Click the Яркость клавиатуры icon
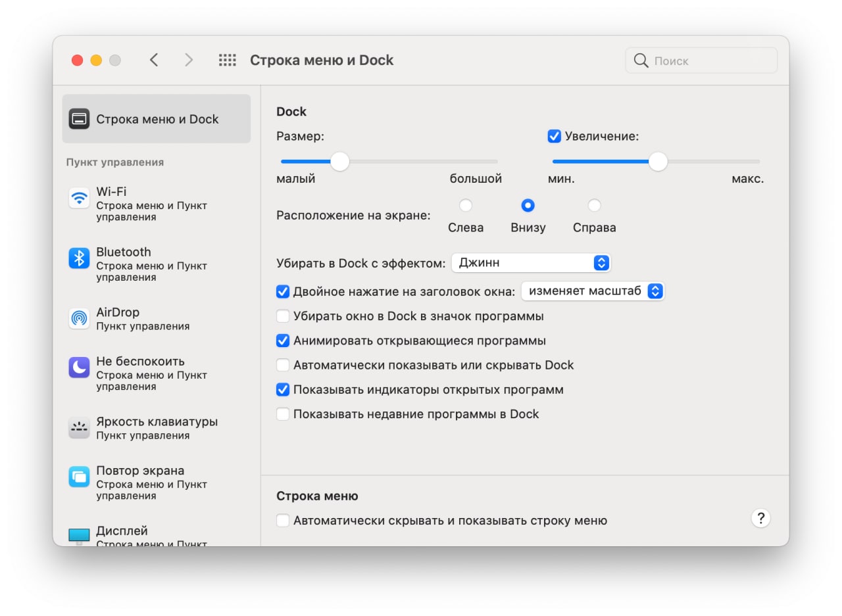This screenshot has width=842, height=616. 79,428
